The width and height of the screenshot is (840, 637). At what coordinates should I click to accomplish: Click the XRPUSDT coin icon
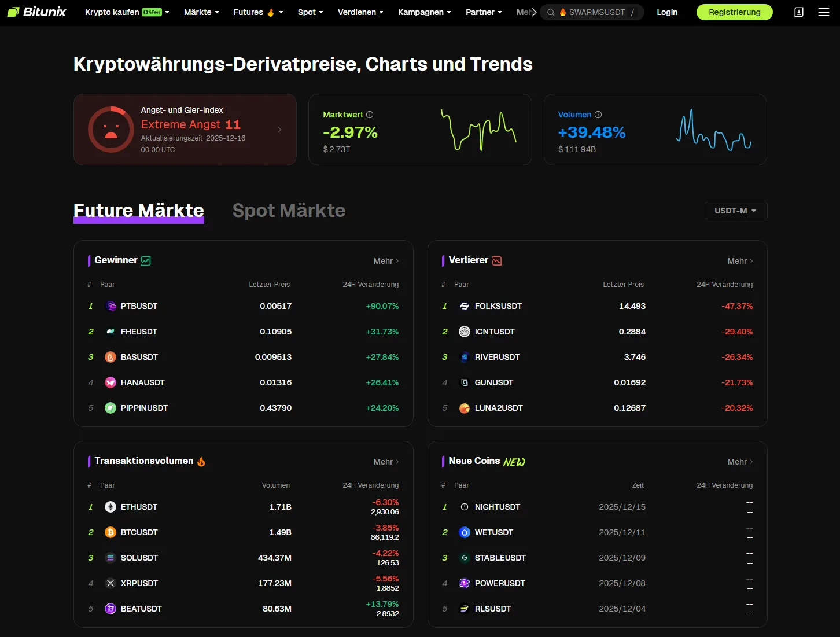click(110, 583)
